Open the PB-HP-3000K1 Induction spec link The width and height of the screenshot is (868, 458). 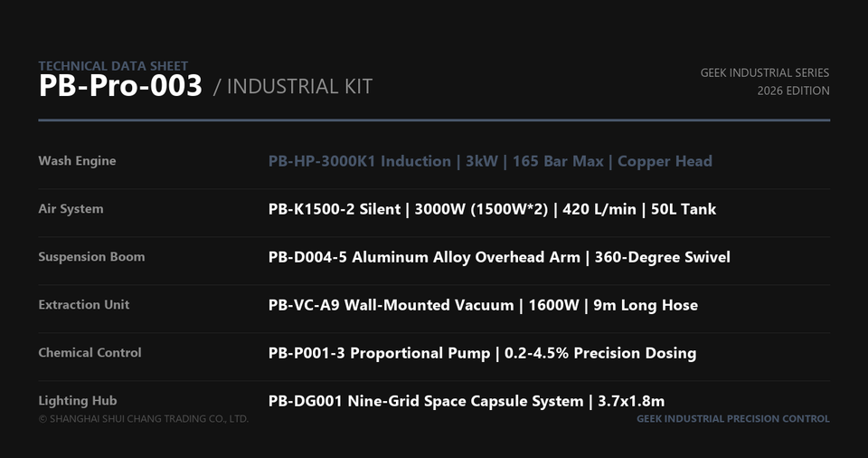[490, 161]
